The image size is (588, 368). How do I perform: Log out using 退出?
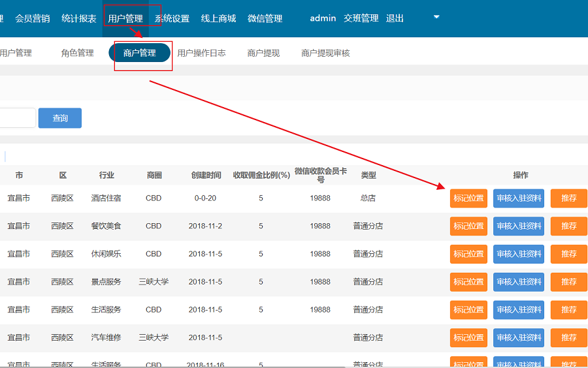pyautogui.click(x=395, y=18)
